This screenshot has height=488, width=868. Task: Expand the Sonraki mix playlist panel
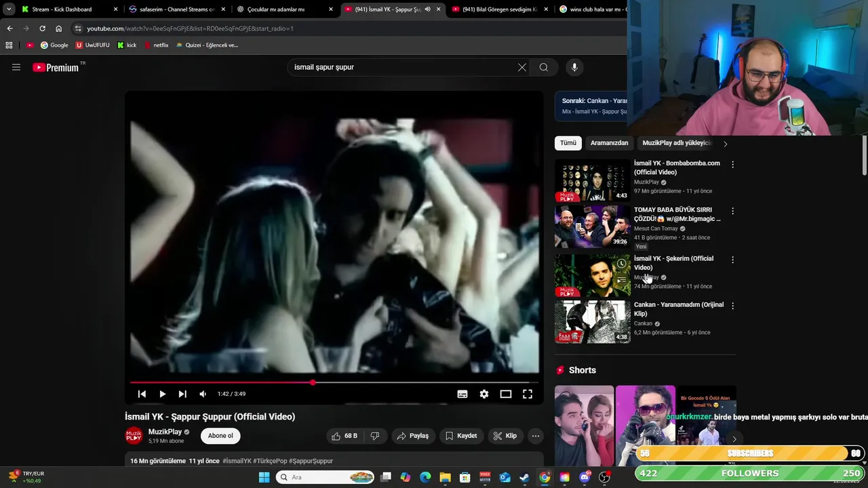pos(592,106)
